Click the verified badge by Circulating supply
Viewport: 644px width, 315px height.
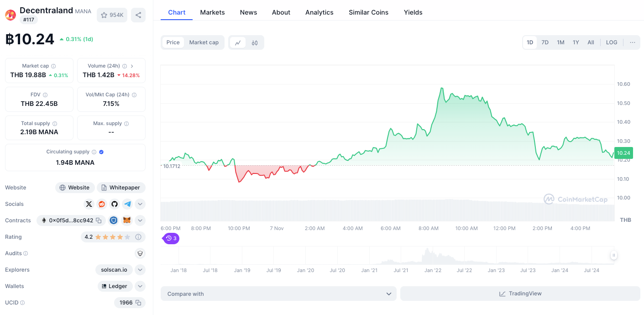tap(101, 152)
